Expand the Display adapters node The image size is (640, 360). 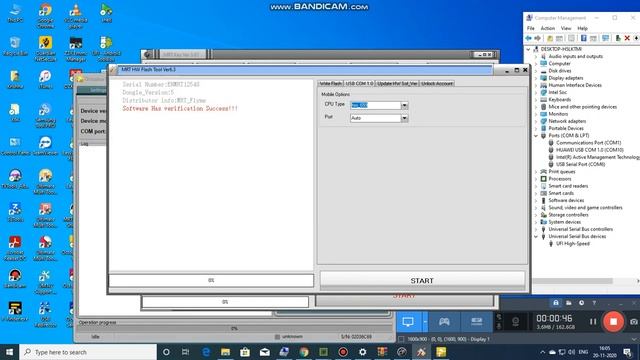(536, 78)
